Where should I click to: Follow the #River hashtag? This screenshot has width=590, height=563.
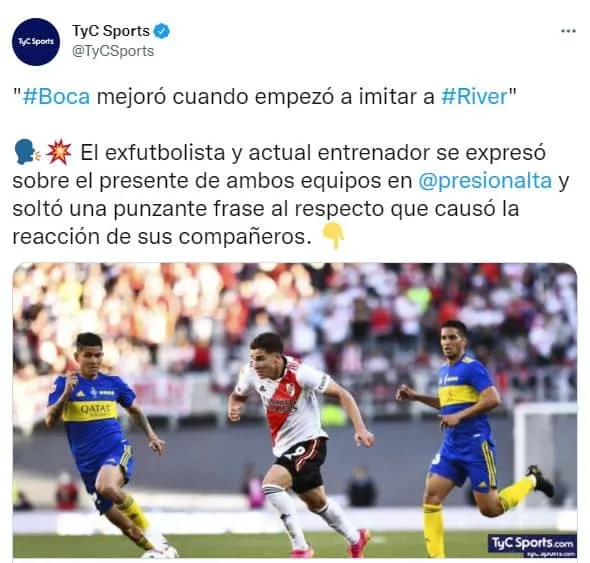(474, 97)
